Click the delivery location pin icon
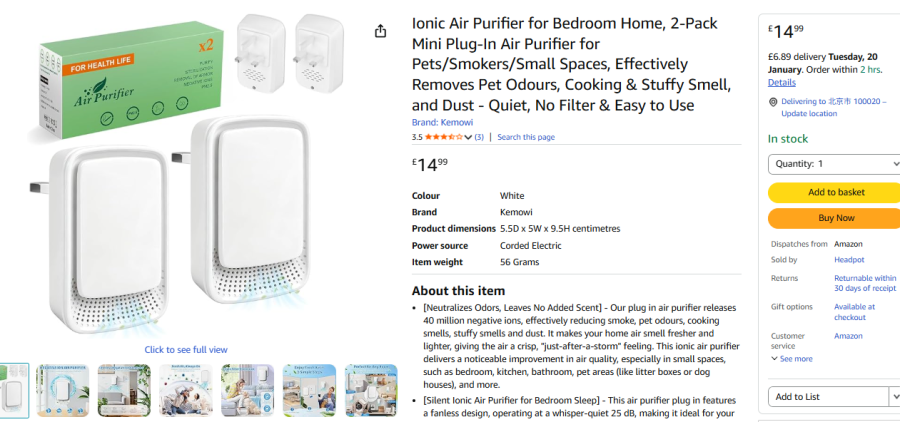This screenshot has width=900, height=422. coord(773,102)
